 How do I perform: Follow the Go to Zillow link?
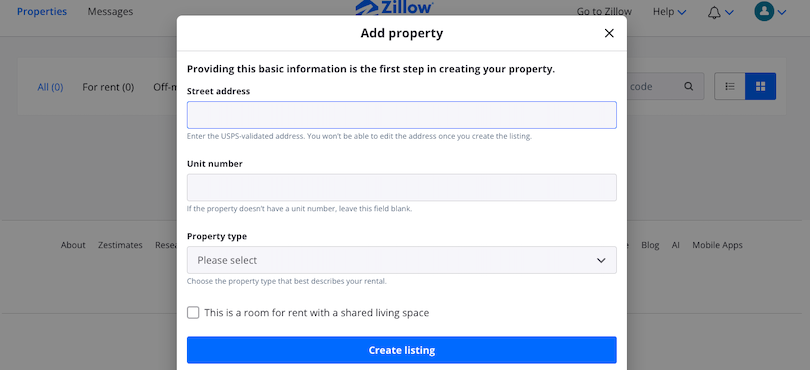(x=604, y=11)
